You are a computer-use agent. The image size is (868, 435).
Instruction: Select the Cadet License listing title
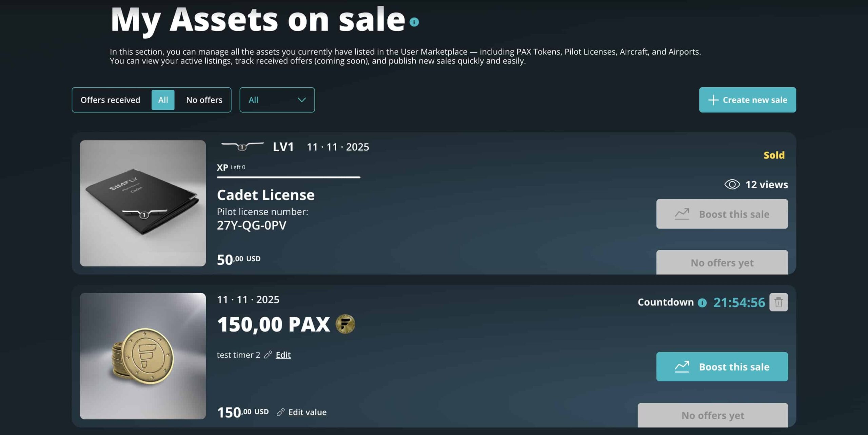pos(266,195)
